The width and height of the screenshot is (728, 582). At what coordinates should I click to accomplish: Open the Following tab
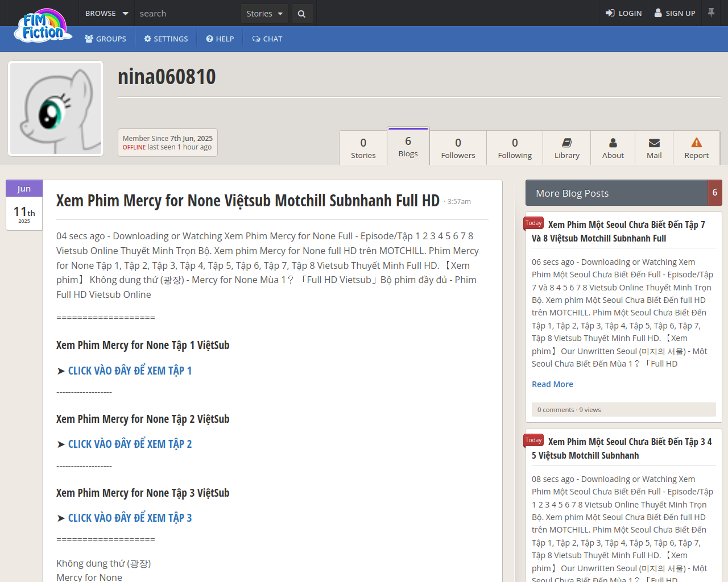point(515,148)
